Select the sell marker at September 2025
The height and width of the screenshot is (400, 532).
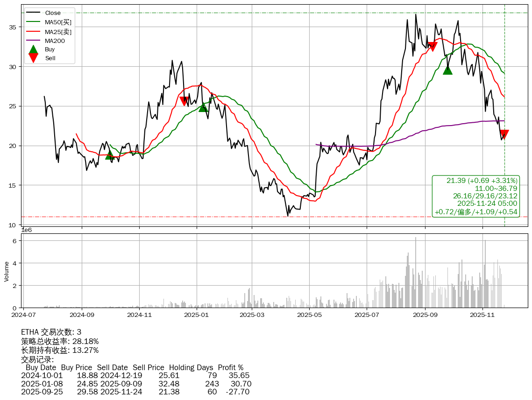(x=432, y=46)
